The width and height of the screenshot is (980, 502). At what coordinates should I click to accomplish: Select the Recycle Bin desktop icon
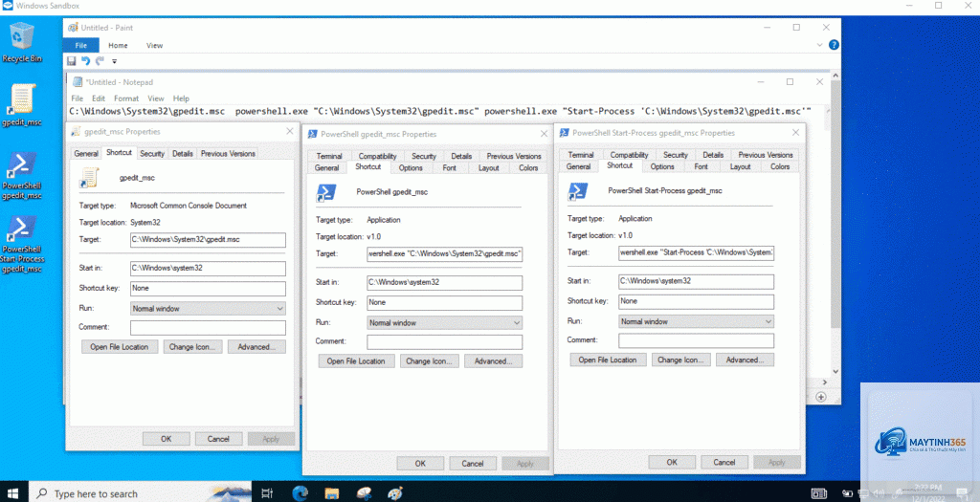(x=21, y=42)
